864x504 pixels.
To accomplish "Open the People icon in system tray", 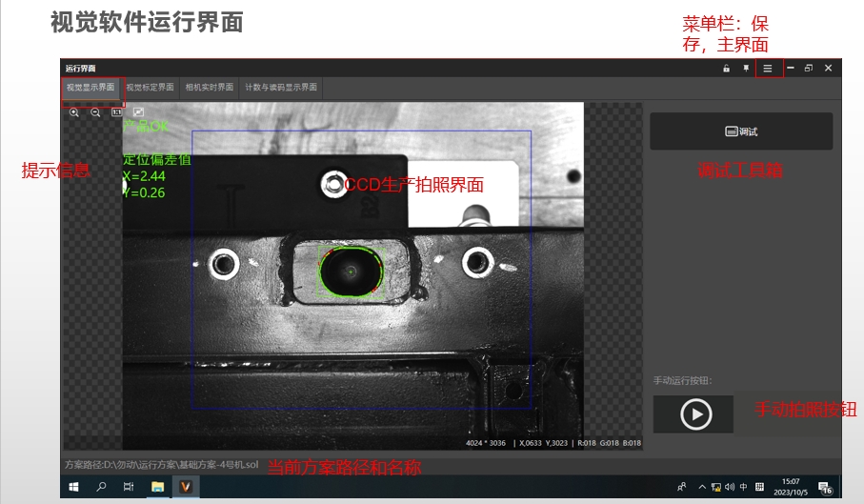I will click(x=682, y=487).
